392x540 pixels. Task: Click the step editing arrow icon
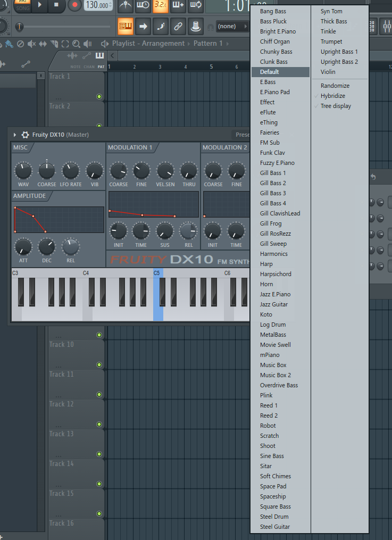coord(143,26)
